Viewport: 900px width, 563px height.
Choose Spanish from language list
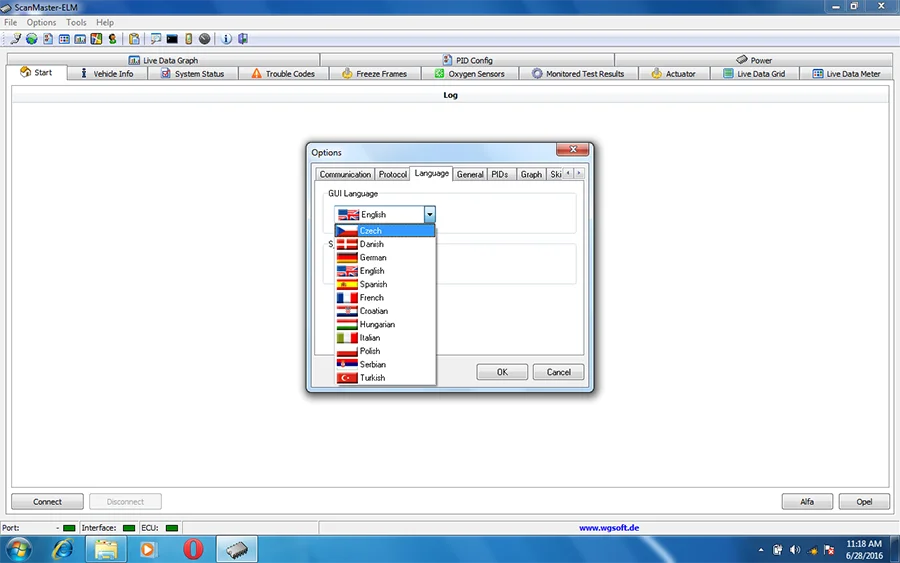click(385, 284)
